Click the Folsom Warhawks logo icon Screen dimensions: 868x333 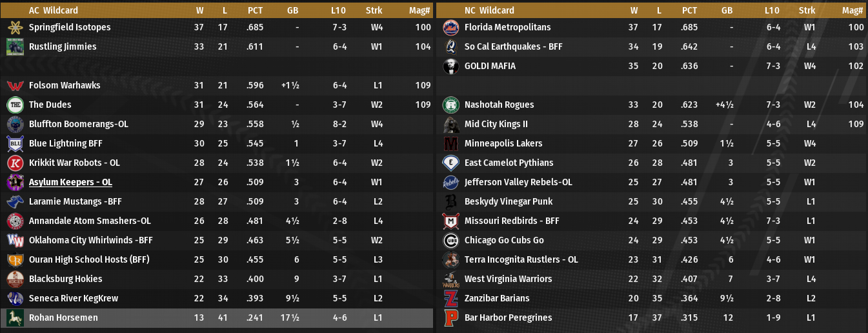[15, 85]
